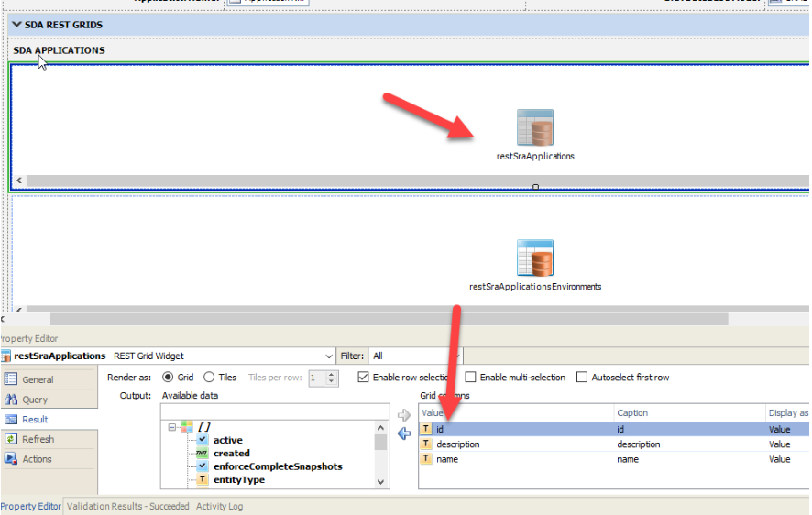
Task: Select created in Available data tree
Action: pos(232,453)
